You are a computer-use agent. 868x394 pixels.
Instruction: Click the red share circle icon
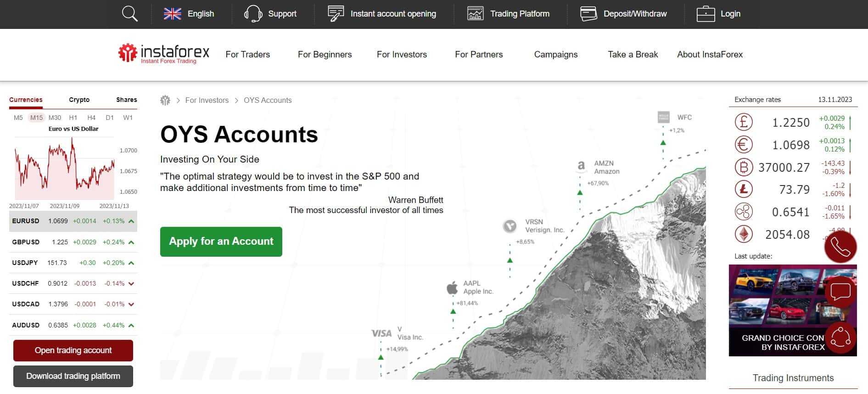click(840, 338)
